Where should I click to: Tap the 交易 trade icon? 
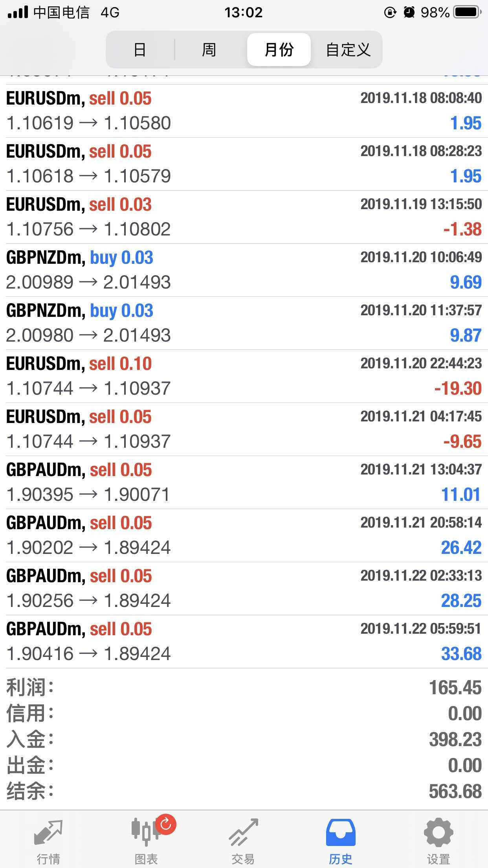[243, 833]
